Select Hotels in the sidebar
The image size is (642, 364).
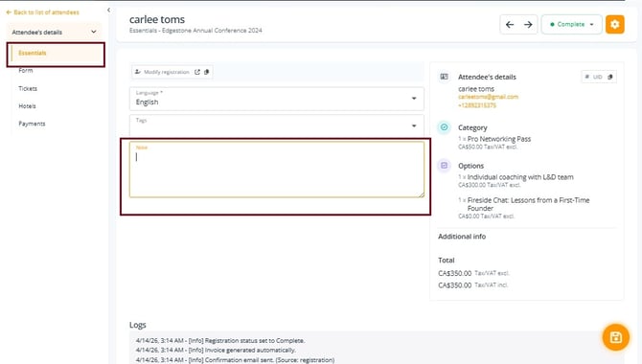pos(27,106)
